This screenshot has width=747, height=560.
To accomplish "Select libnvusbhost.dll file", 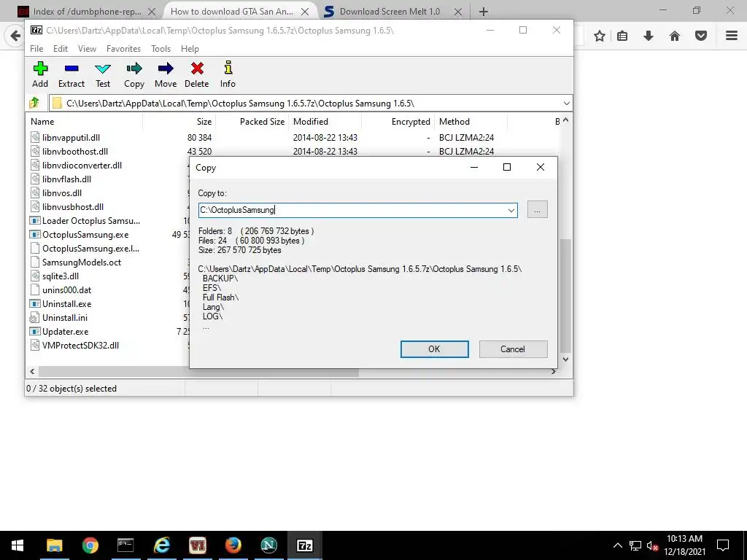I will point(73,206).
